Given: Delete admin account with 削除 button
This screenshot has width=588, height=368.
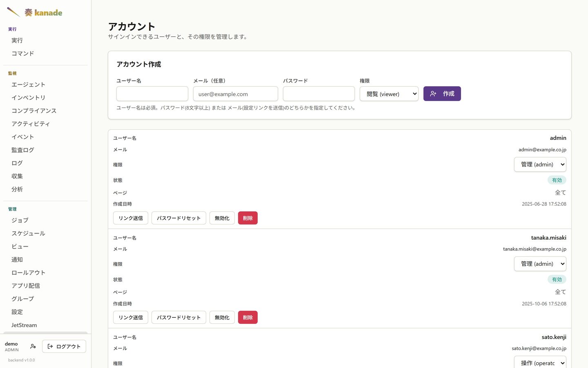Looking at the screenshot, I should pos(248,218).
